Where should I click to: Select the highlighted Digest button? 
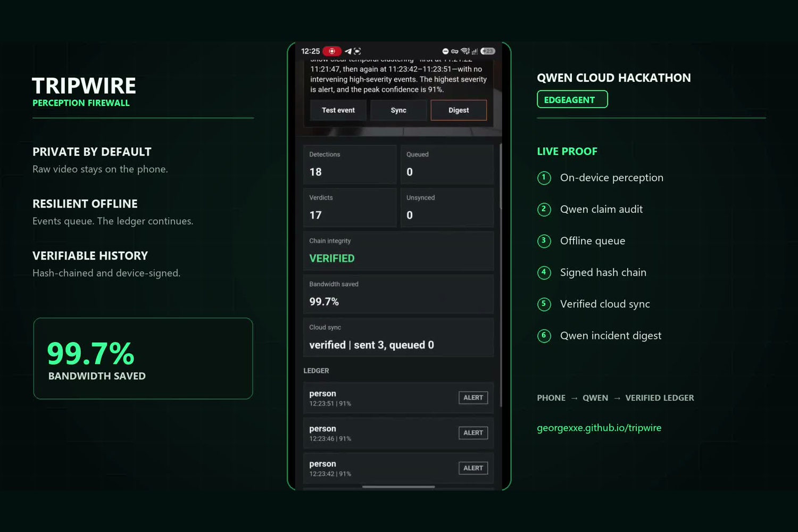(x=459, y=110)
